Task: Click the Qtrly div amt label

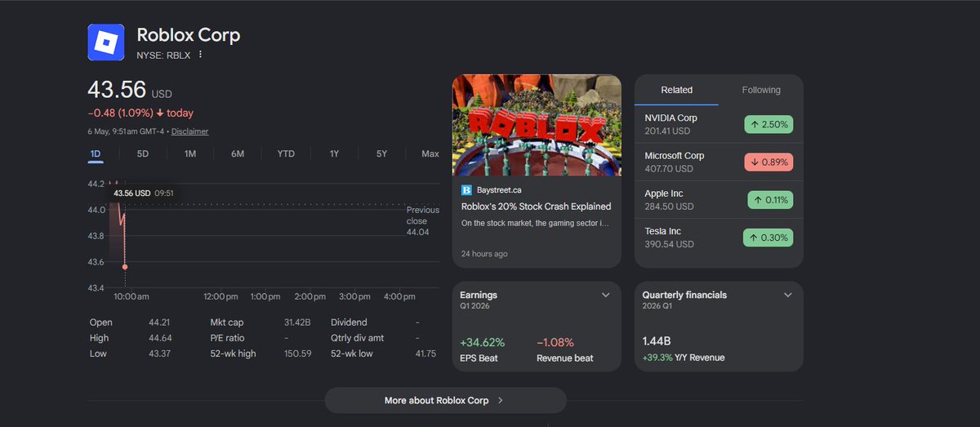Action: (x=357, y=338)
